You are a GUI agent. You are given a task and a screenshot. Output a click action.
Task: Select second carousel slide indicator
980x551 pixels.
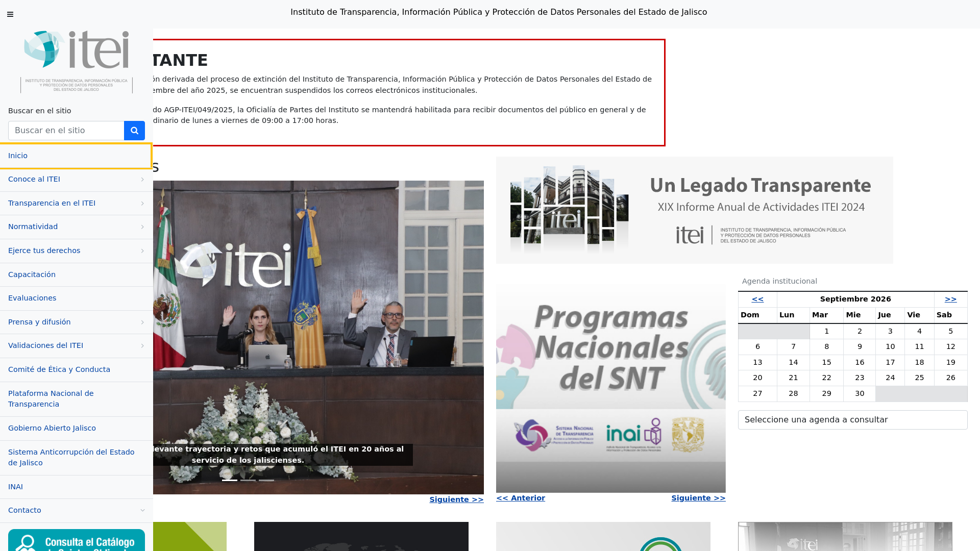pos(248,480)
